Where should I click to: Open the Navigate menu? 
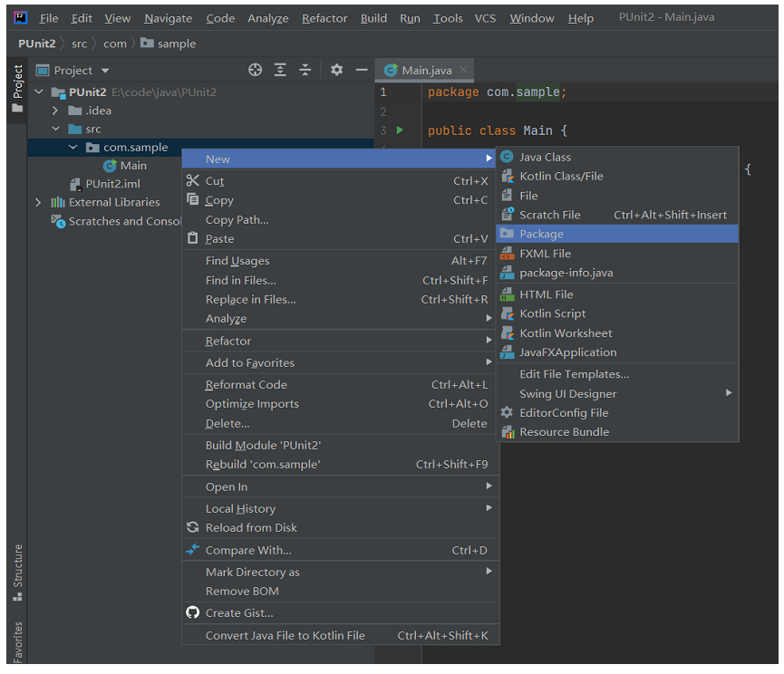pyautogui.click(x=168, y=18)
